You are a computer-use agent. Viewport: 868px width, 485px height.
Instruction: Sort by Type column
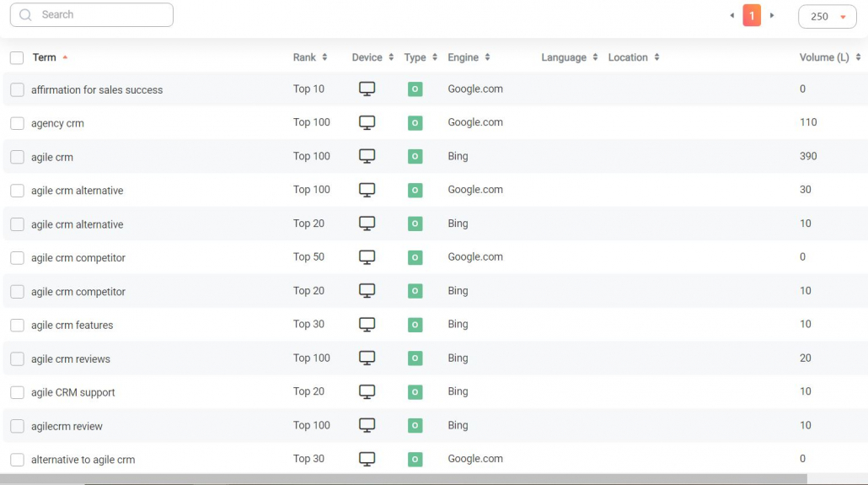click(421, 57)
